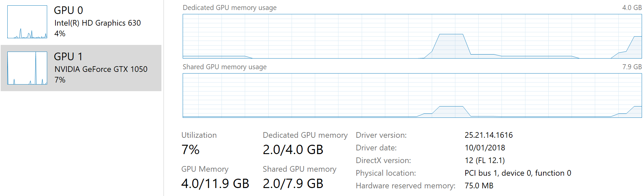Click driver version 25.21.14.1616
The height and width of the screenshot is (196, 644).
(x=489, y=135)
